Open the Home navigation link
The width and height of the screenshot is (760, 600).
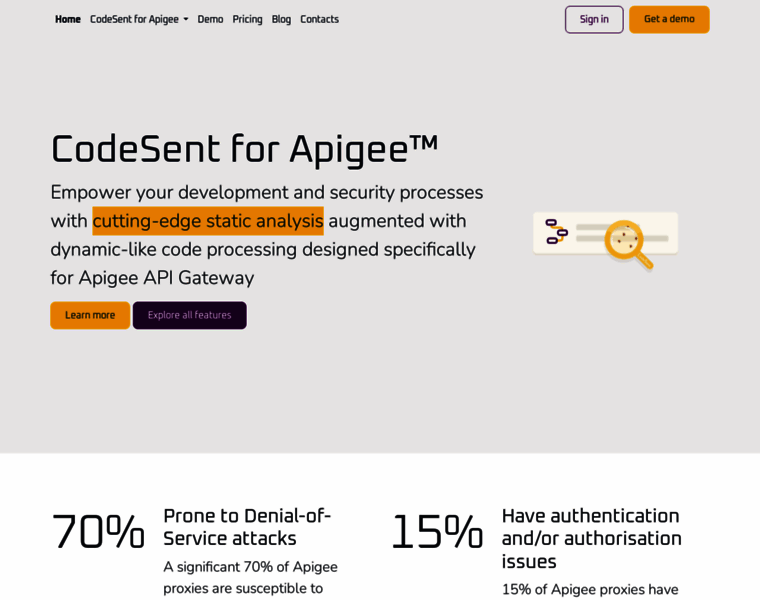[68, 19]
